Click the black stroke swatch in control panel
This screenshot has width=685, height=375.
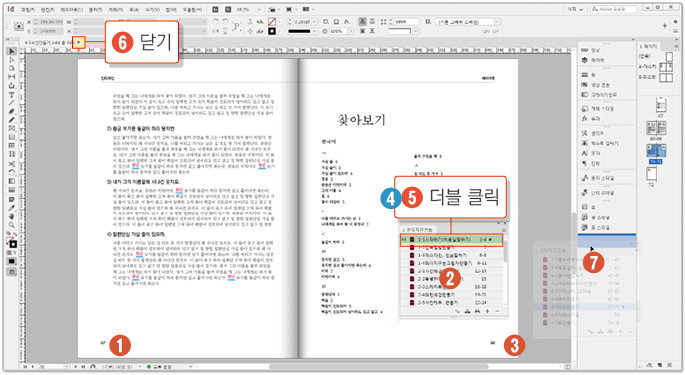(x=272, y=31)
